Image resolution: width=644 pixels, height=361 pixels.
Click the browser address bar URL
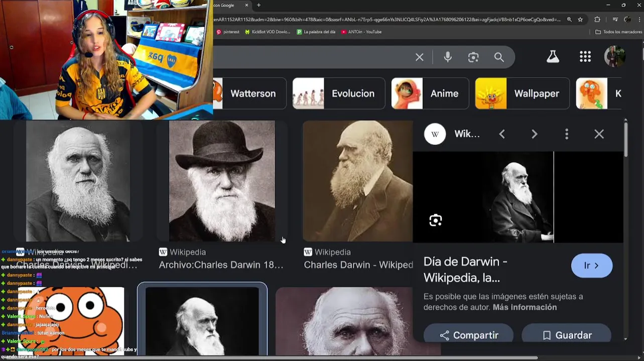[387, 20]
